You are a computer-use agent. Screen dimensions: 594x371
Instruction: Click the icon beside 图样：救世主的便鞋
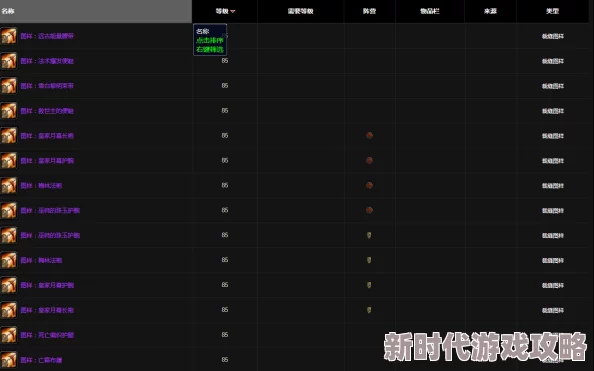pos(8,111)
